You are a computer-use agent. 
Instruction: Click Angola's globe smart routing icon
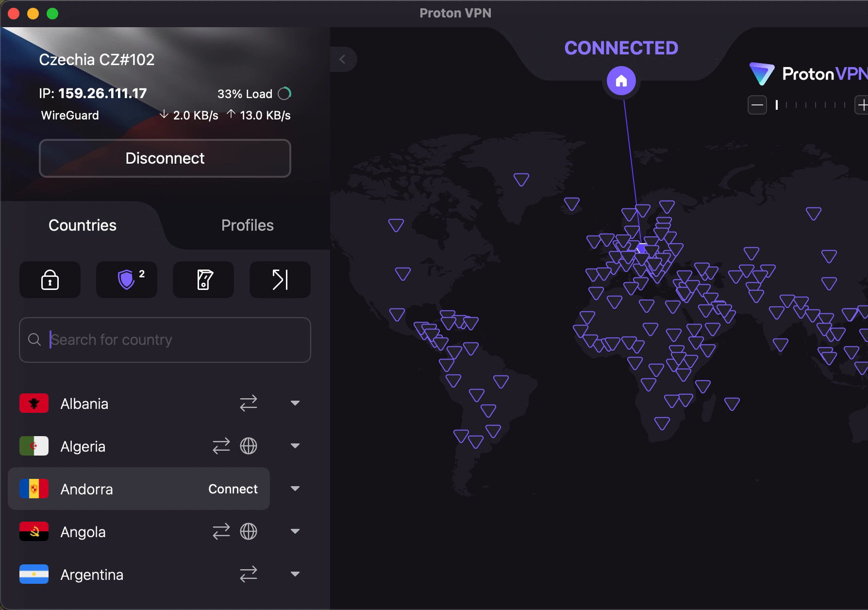(249, 531)
